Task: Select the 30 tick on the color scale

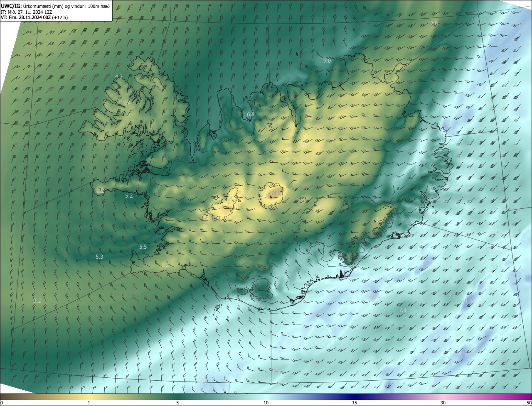Action: pos(443,403)
